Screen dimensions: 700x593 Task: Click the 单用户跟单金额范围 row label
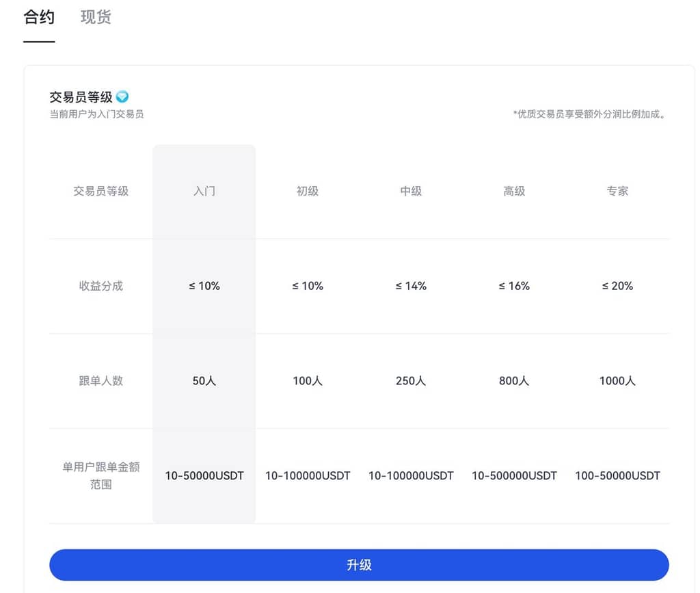pos(101,475)
